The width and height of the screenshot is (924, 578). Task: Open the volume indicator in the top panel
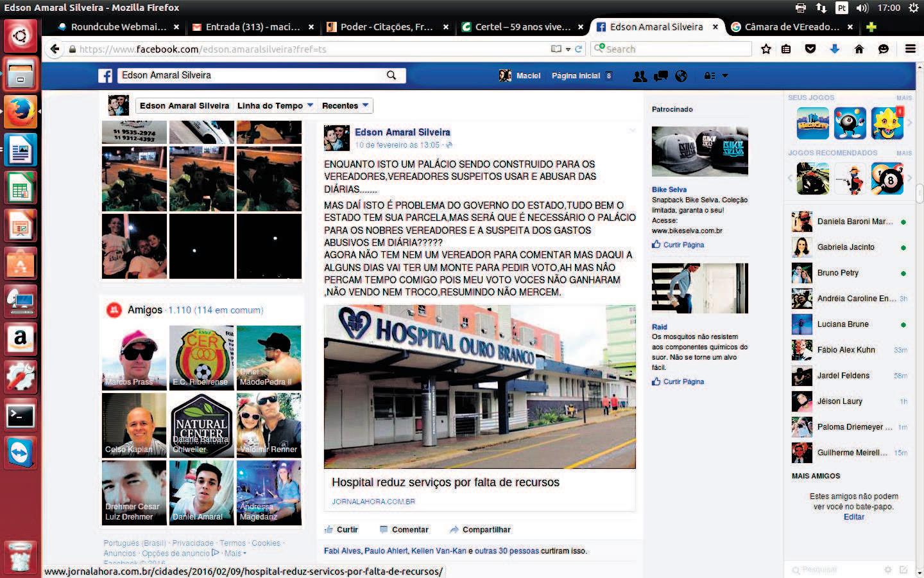coord(862,8)
